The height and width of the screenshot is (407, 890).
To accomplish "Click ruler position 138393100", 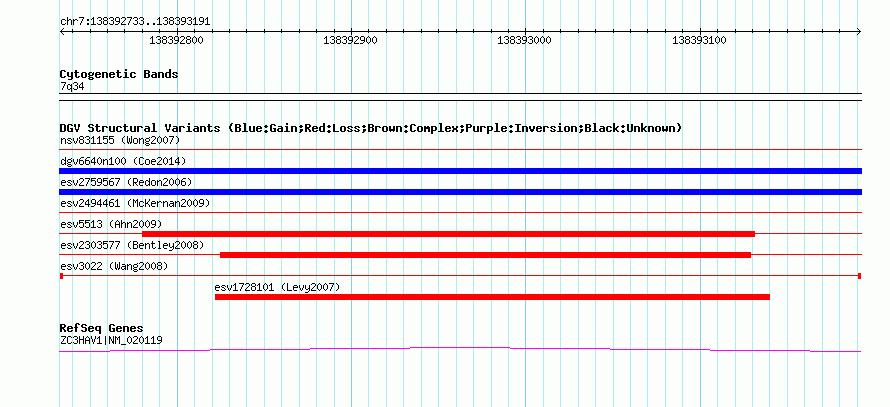I will pos(699,41).
